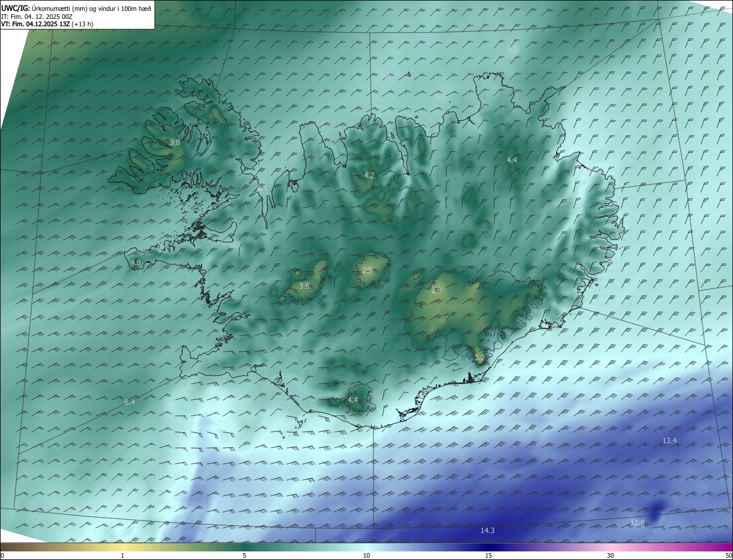Click the 13.4 value label on the map
The width and height of the screenshot is (733, 560).
pyautogui.click(x=669, y=440)
